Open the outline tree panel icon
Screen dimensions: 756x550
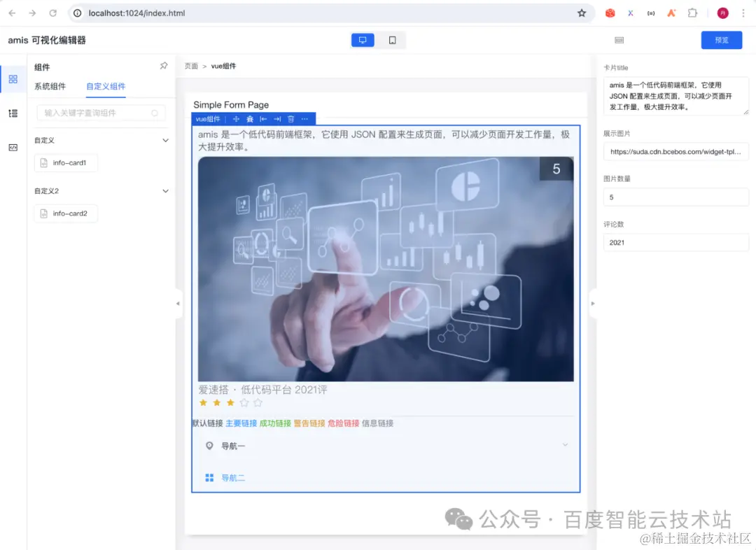point(13,113)
